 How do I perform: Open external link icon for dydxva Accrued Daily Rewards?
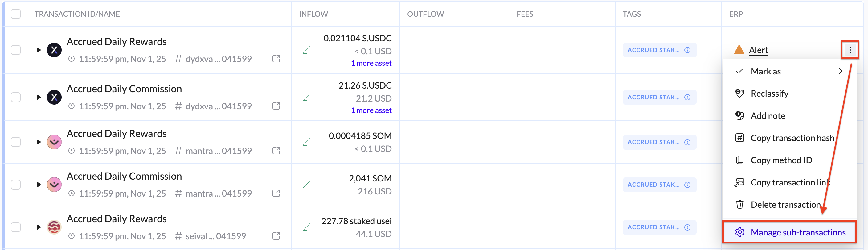[x=276, y=59]
